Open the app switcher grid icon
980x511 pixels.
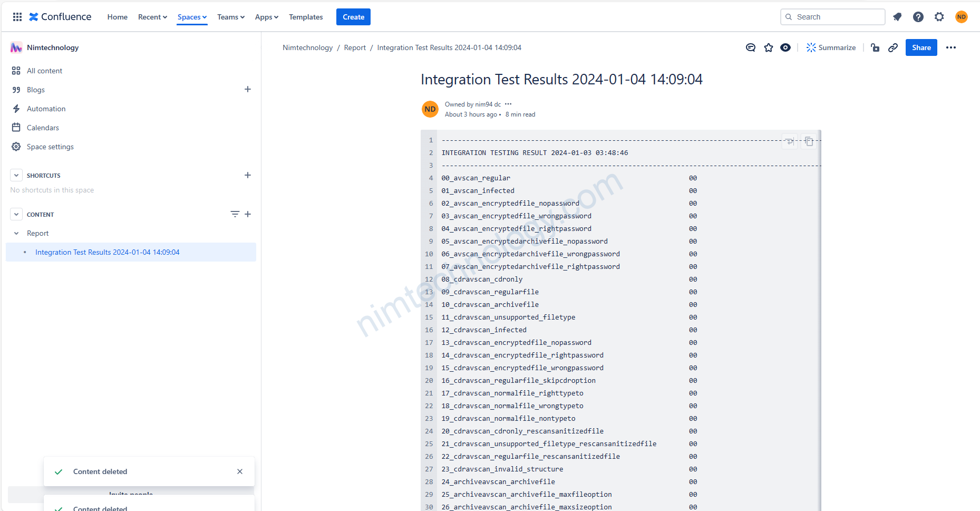[17, 17]
